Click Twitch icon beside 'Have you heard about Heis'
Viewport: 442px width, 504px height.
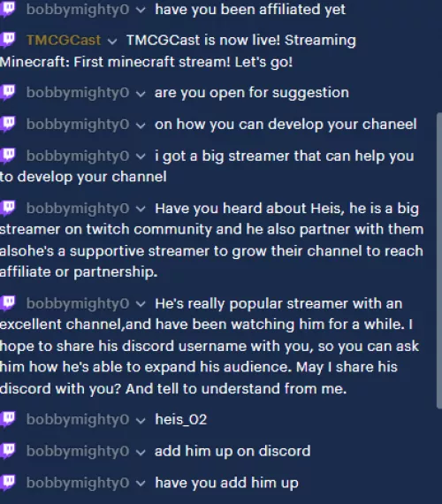coord(8,209)
